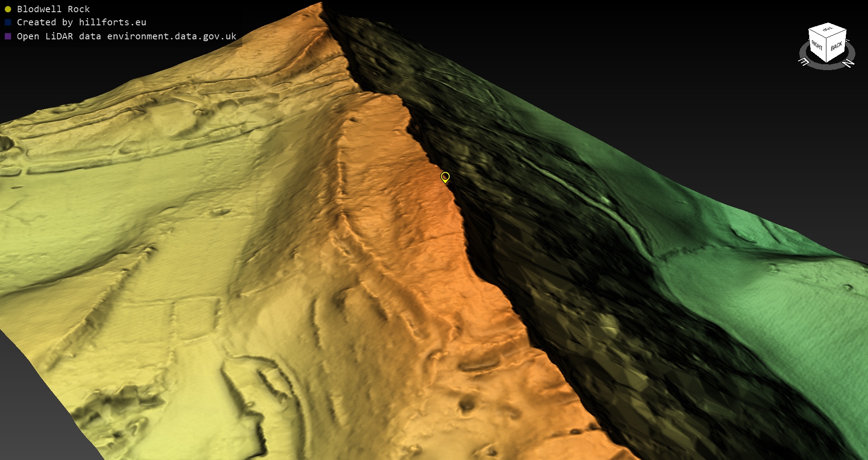Click the dark blue square legend swatch

(x=8, y=22)
